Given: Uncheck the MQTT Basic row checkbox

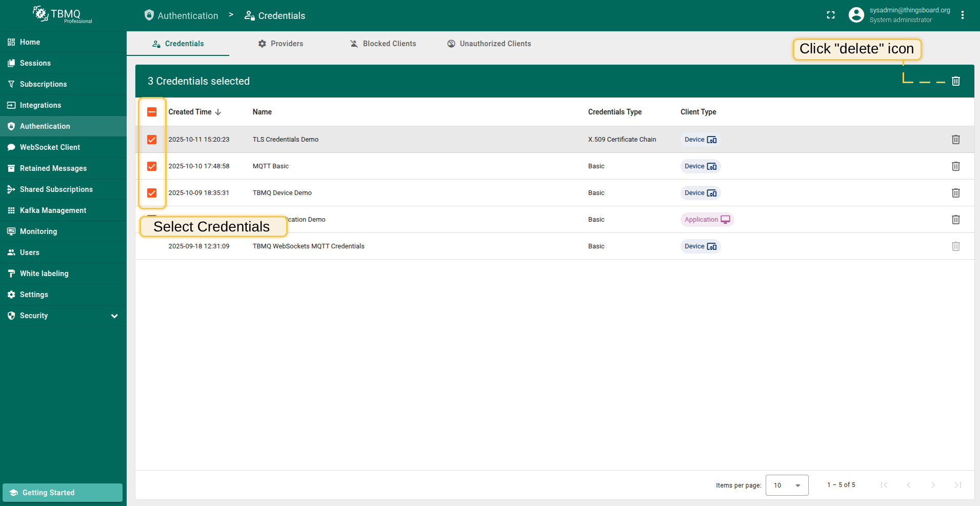Looking at the screenshot, I should (152, 166).
